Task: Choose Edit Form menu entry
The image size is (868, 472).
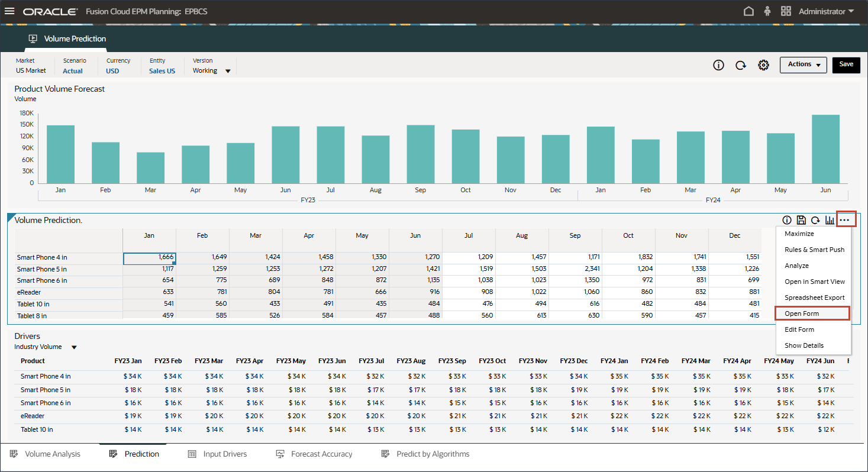Action: pyautogui.click(x=813, y=329)
